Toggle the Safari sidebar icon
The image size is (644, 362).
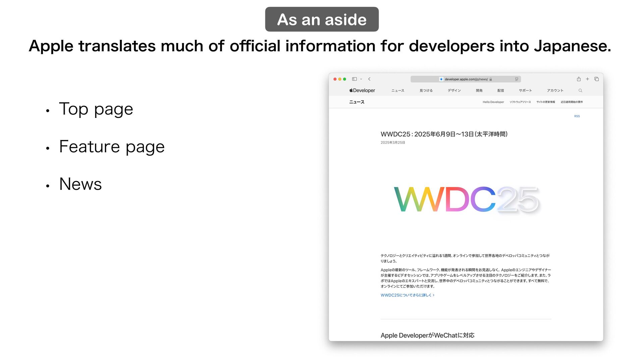pyautogui.click(x=354, y=79)
